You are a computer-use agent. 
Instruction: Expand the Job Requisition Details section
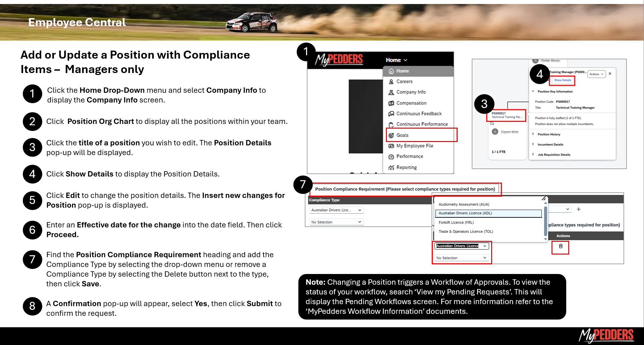[x=553, y=155]
